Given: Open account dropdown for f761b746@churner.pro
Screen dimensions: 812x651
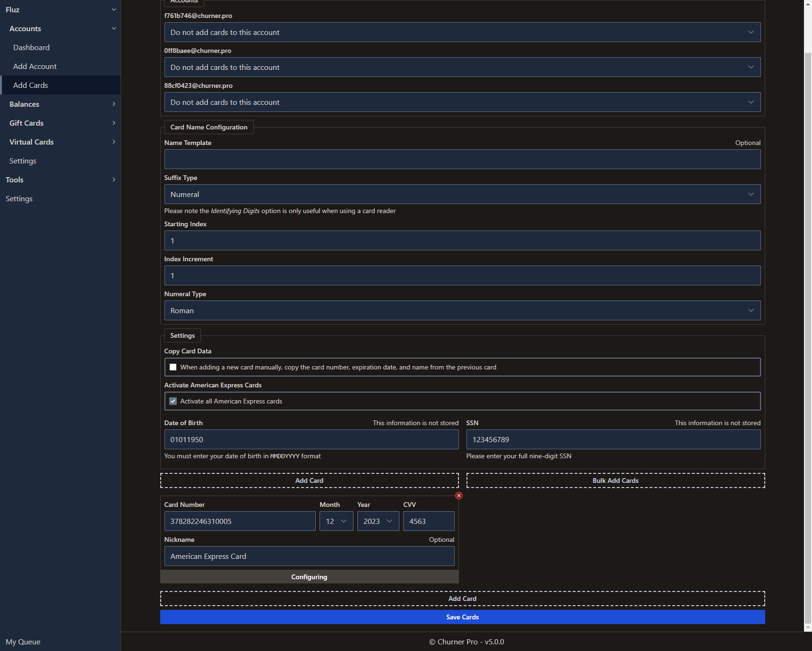Looking at the screenshot, I should click(x=462, y=32).
